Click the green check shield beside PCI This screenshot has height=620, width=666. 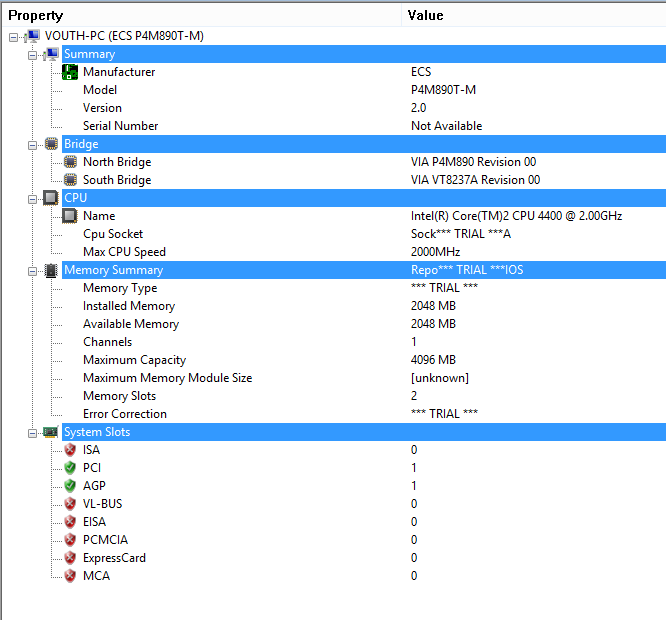click(x=70, y=468)
